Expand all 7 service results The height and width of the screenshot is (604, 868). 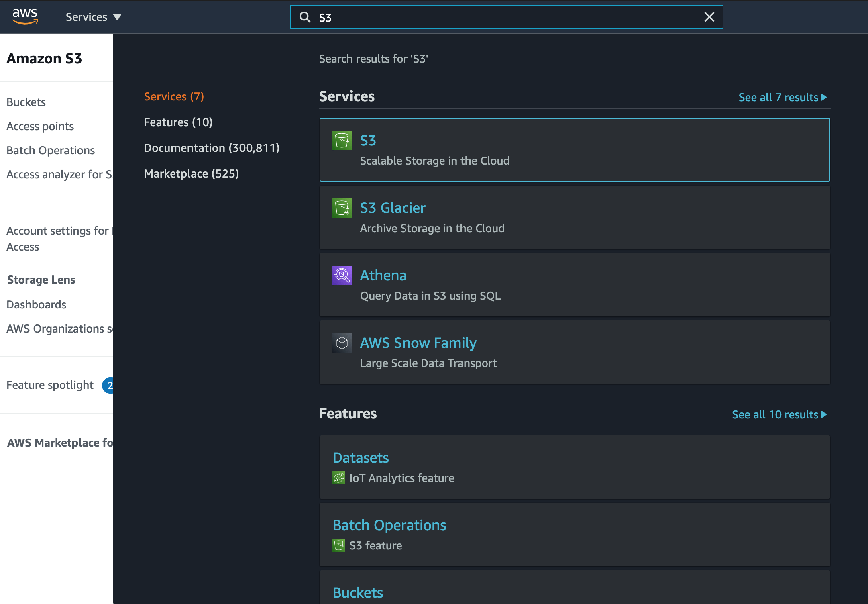pos(781,97)
